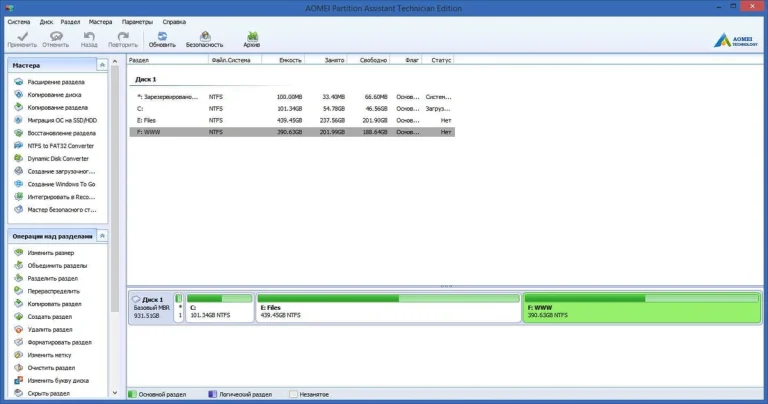Viewport: 768px width, 404px height.
Task: Click the Обновить (Refresh) toolbar icon
Action: click(x=162, y=40)
